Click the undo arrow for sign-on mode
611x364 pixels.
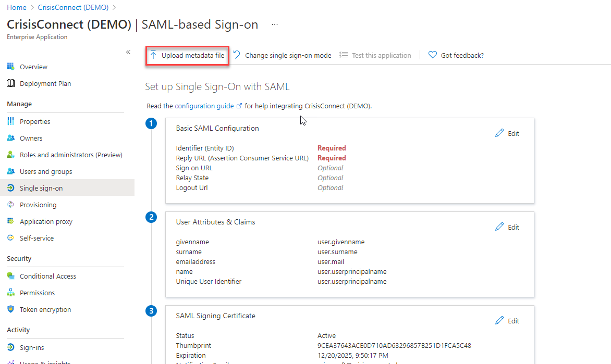coord(237,55)
